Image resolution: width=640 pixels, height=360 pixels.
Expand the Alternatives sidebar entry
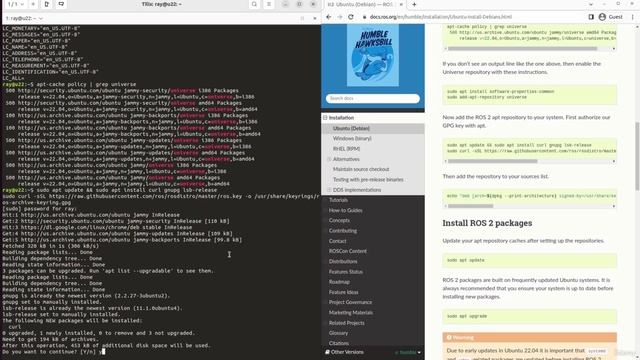point(329,159)
